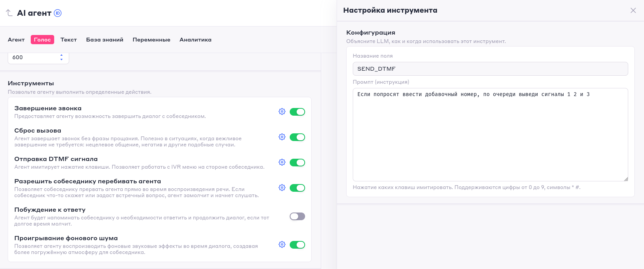Click inside the Промпт instruction textarea
This screenshot has width=644, height=269.
click(490, 134)
